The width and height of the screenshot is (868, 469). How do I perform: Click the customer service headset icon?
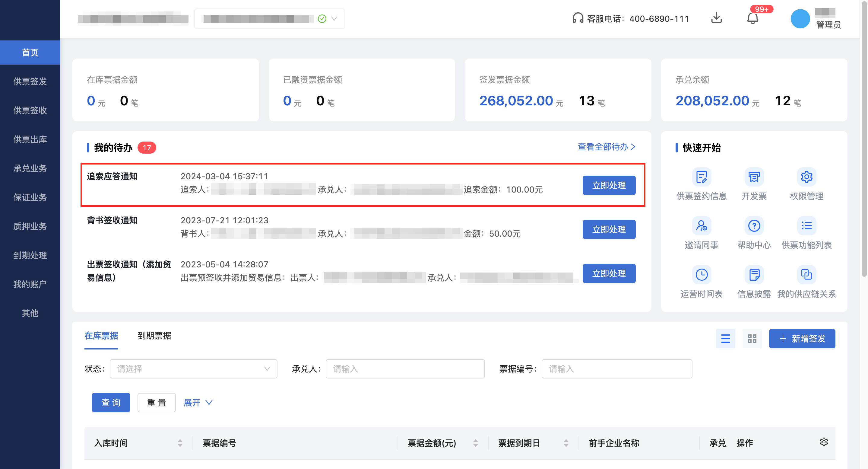(x=578, y=18)
